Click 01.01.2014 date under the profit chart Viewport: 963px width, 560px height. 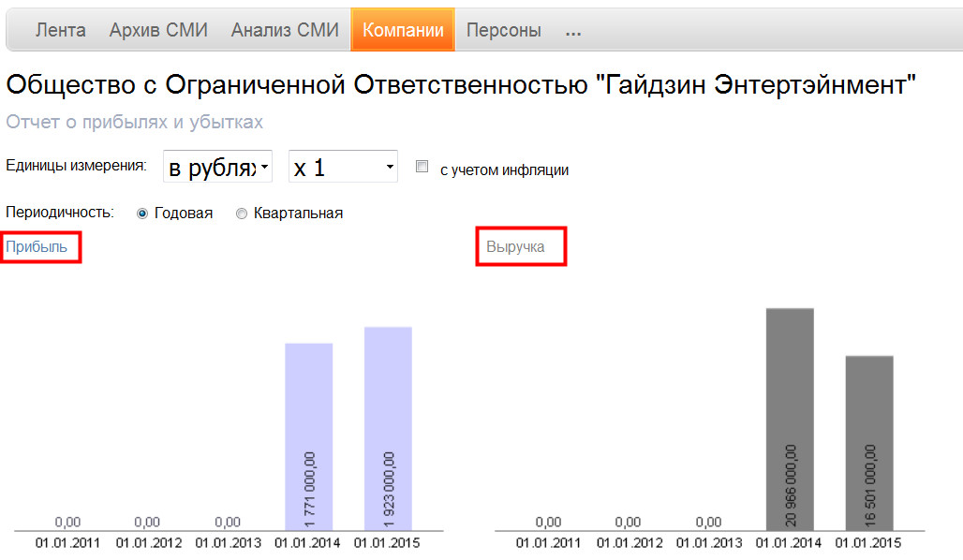[307, 543]
